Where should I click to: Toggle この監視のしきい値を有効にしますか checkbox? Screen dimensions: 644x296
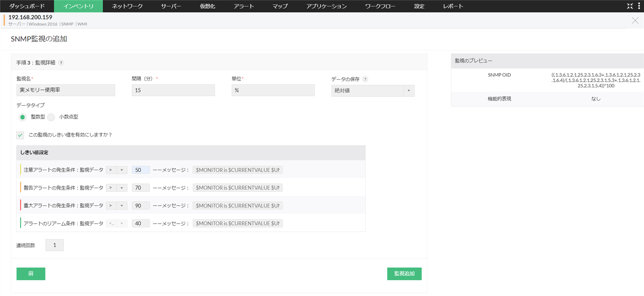[x=20, y=135]
